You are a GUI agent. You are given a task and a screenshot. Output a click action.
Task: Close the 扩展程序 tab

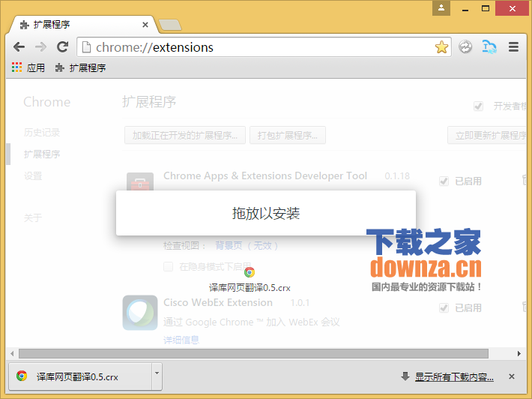pyautogui.click(x=145, y=25)
